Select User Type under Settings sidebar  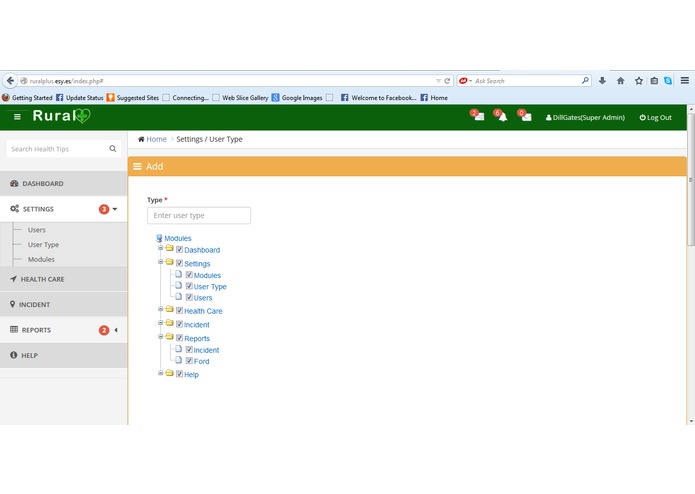click(x=43, y=245)
